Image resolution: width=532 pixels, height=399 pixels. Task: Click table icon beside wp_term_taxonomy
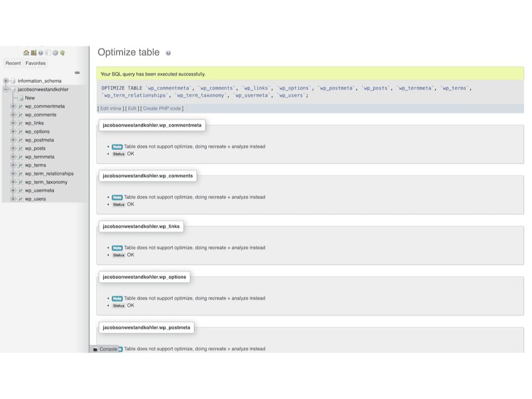20,182
